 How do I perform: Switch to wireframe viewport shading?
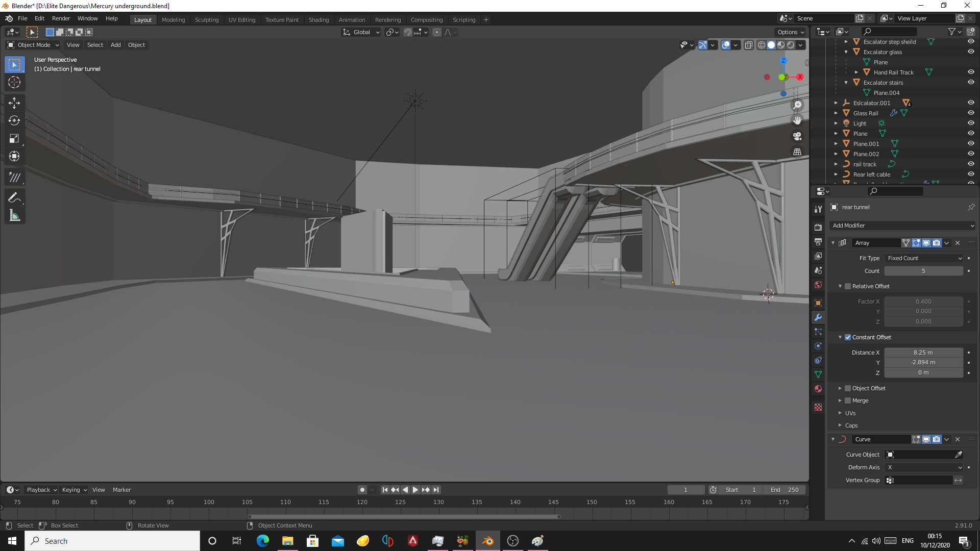[762, 45]
